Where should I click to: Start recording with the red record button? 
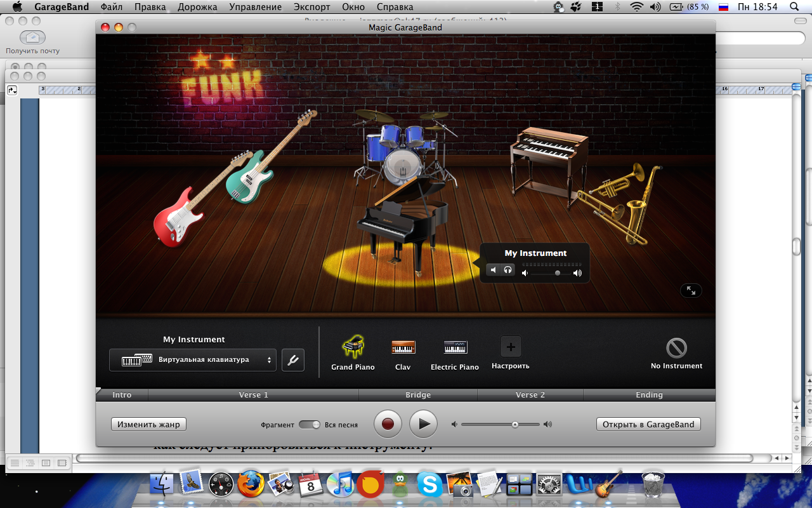388,424
